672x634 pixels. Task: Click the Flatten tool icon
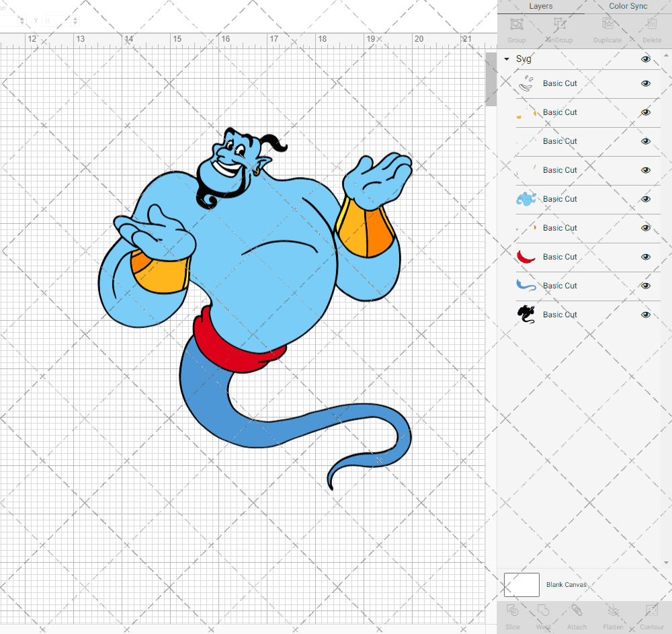(613, 610)
